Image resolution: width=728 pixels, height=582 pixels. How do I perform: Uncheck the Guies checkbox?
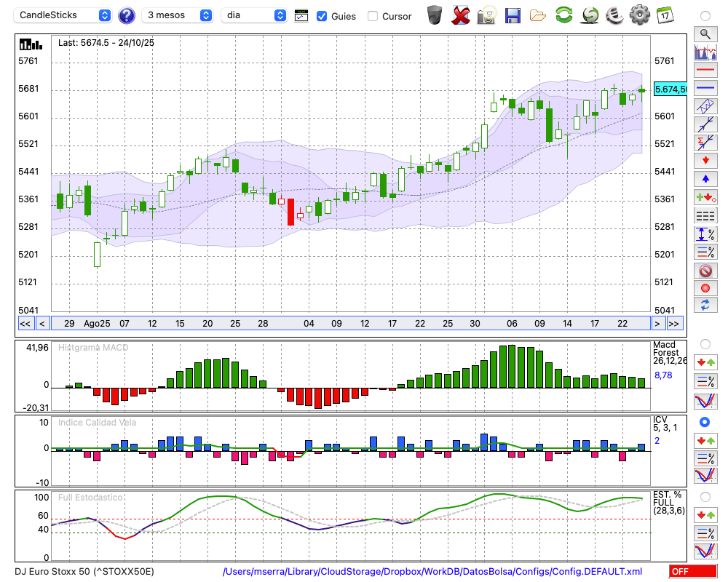click(322, 16)
